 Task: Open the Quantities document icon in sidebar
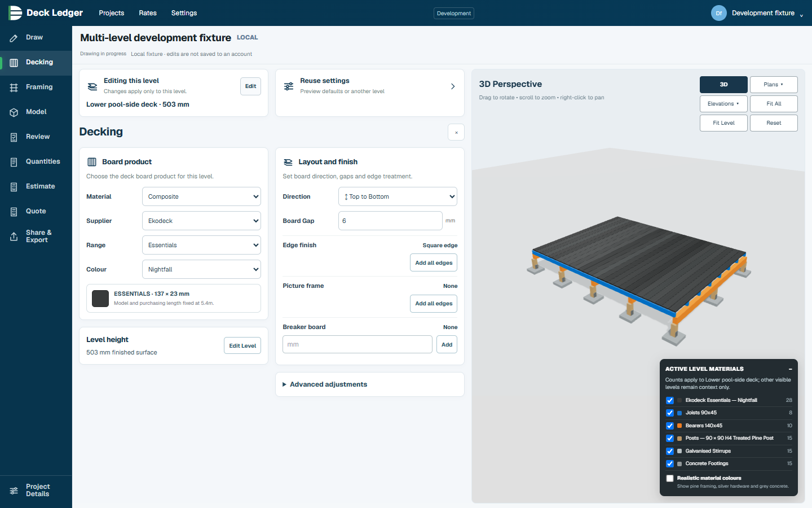click(14, 162)
